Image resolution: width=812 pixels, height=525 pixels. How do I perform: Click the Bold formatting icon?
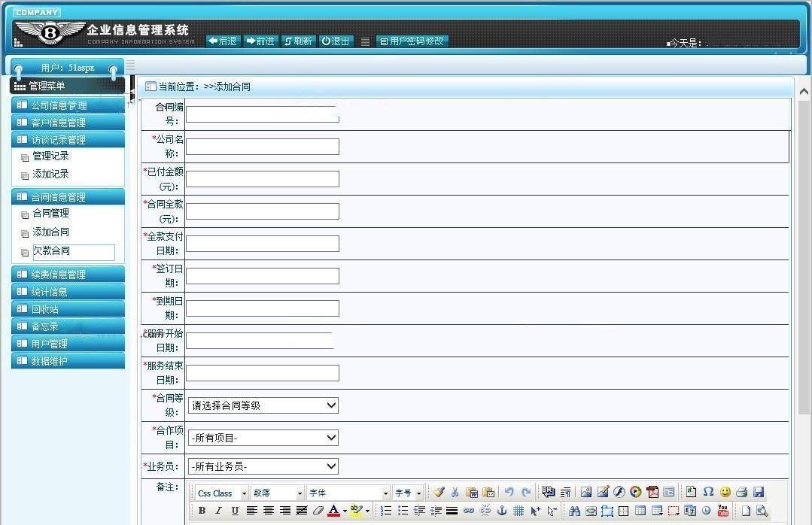pos(202,511)
